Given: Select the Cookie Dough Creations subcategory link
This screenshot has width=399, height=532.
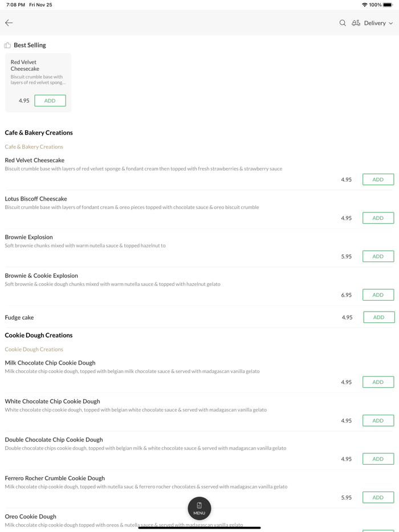Looking at the screenshot, I should pos(34,350).
